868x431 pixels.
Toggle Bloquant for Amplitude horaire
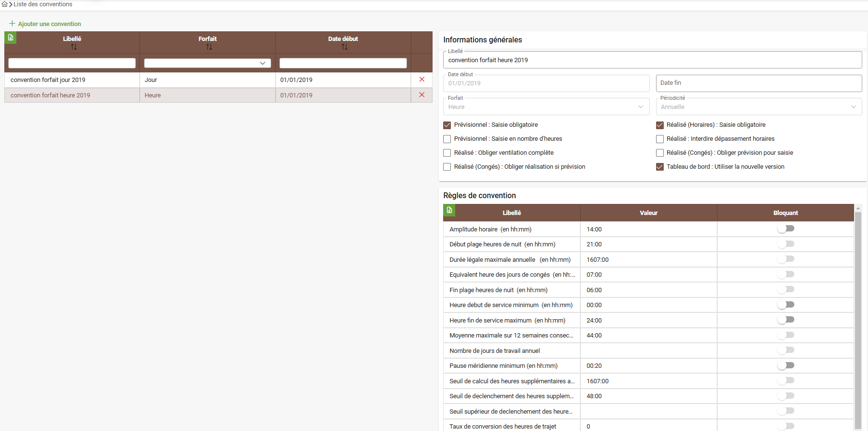point(786,229)
